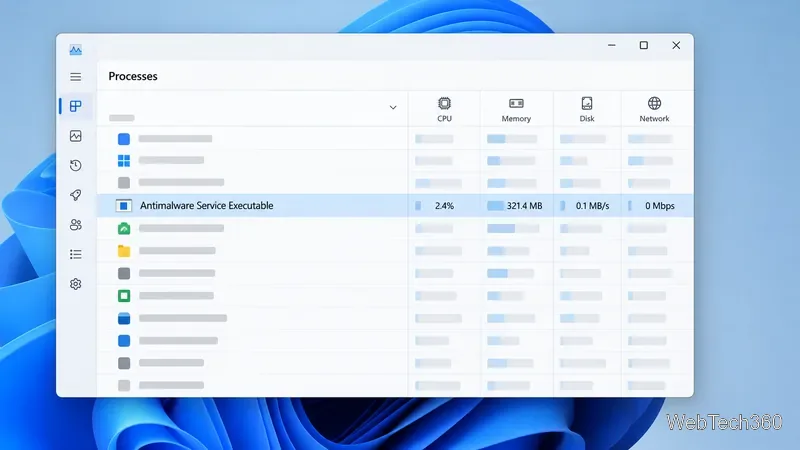800x450 pixels.
Task: Sort by Memory column header
Action: coord(516,110)
